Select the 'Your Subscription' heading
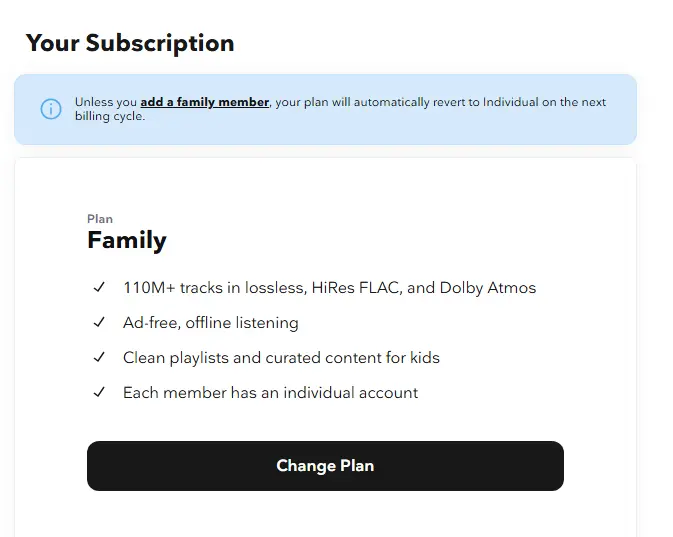This screenshot has height=537, width=673. tap(130, 43)
